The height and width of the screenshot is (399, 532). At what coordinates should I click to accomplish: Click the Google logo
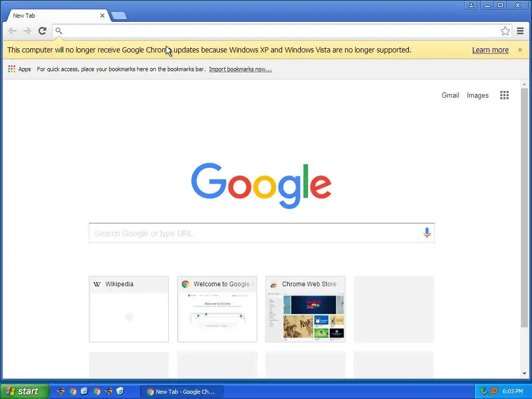(x=261, y=185)
